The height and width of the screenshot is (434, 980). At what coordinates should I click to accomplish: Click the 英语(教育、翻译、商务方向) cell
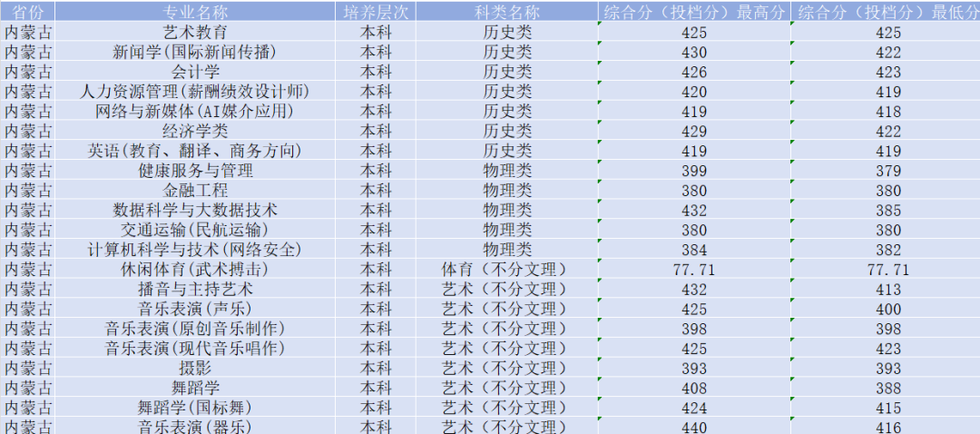point(195,151)
